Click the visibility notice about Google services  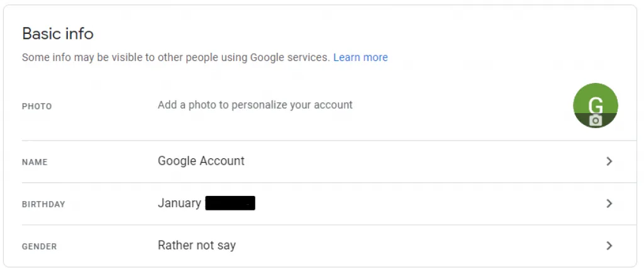point(176,57)
